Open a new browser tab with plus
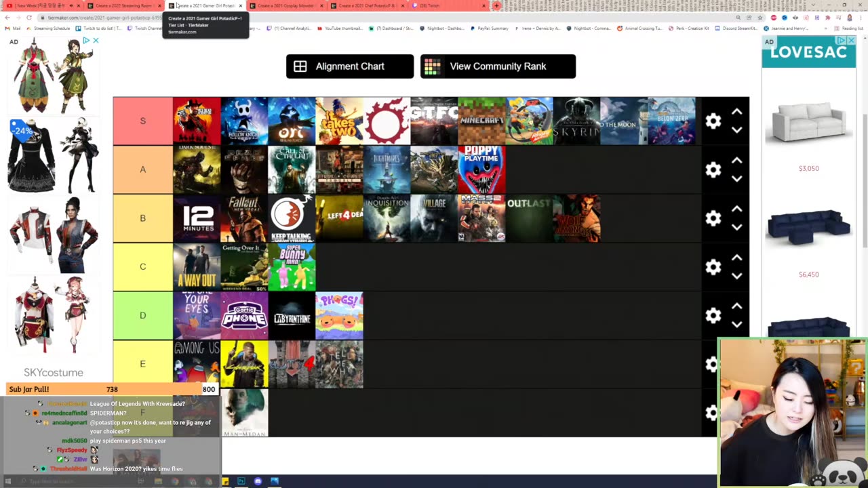This screenshot has height=488, width=868. pyautogui.click(x=496, y=5)
